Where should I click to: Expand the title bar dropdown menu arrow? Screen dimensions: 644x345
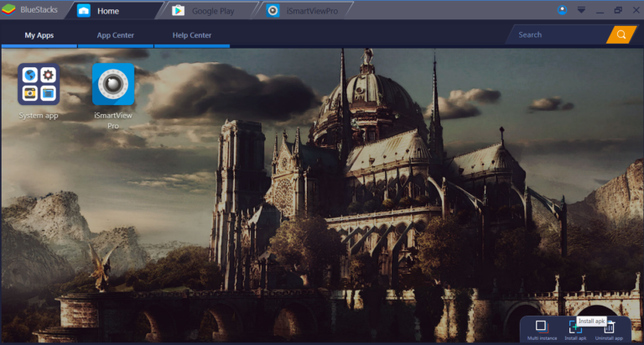tap(581, 10)
